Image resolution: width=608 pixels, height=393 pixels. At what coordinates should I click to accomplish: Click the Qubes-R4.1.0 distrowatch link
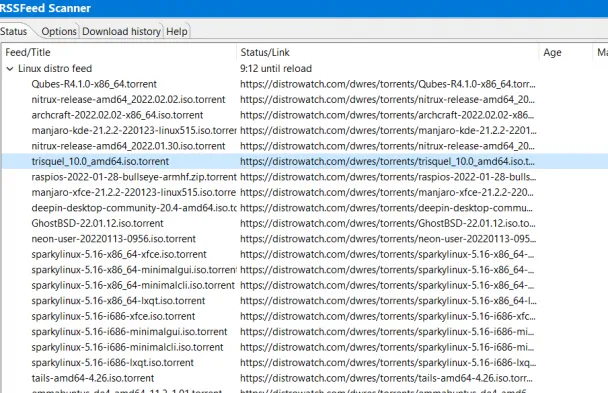click(x=388, y=84)
